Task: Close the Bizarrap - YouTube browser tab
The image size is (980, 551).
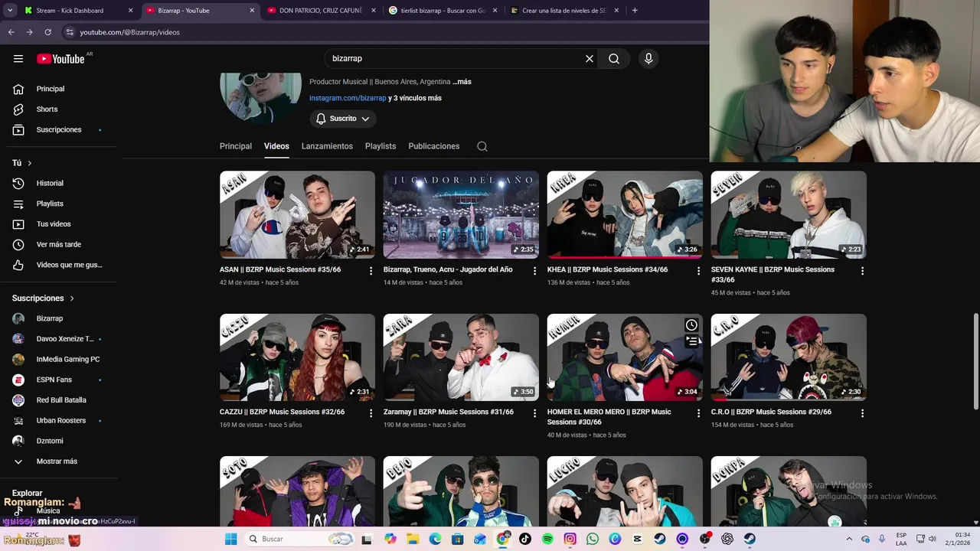Action: pyautogui.click(x=253, y=11)
